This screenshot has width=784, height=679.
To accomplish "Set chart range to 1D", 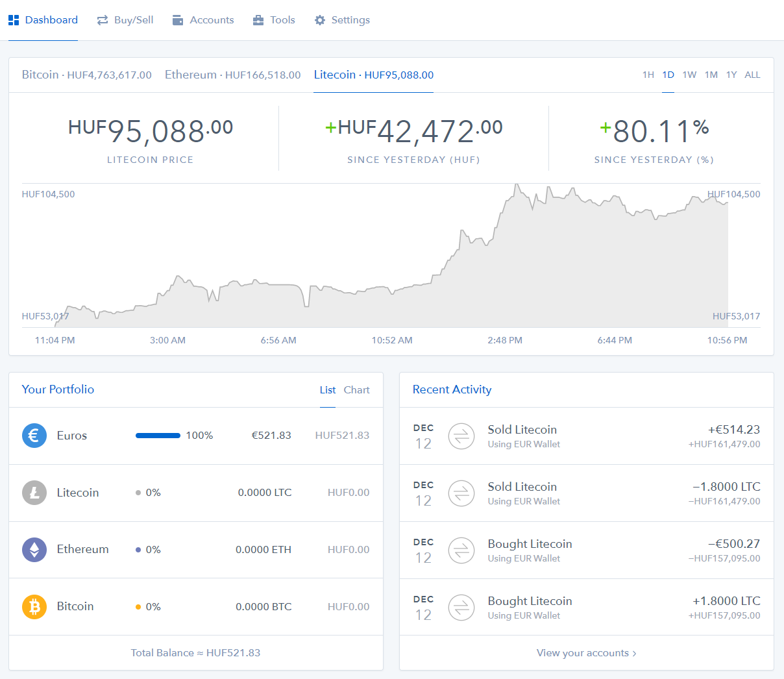I will click(x=668, y=75).
